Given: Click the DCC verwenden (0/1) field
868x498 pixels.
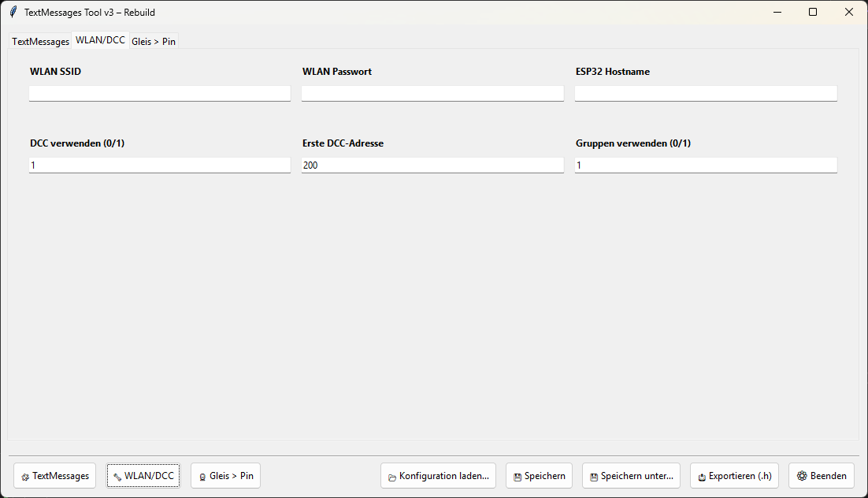Looking at the screenshot, I should (159, 165).
